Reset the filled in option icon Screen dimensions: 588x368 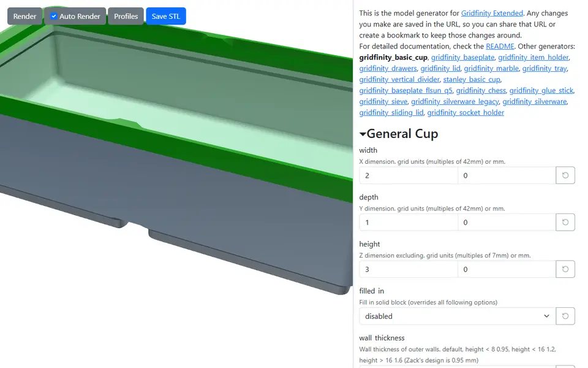coord(565,316)
